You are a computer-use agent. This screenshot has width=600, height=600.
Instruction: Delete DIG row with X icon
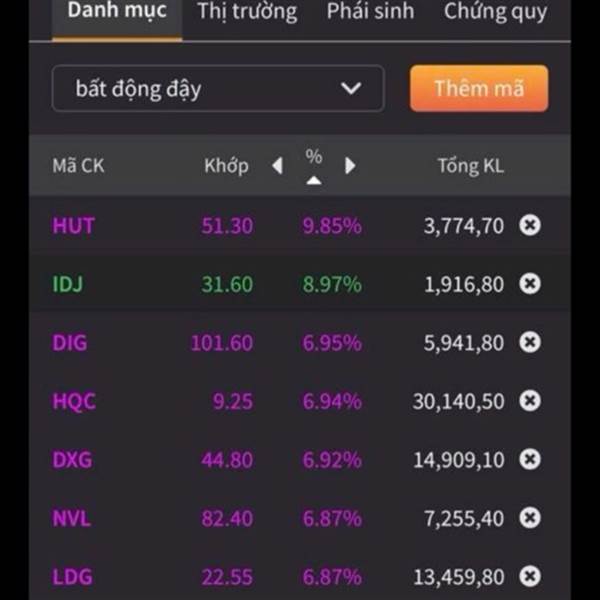pyautogui.click(x=530, y=342)
